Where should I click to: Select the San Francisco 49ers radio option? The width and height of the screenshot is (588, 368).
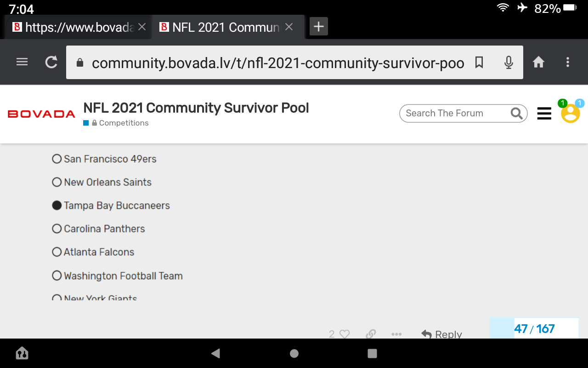pyautogui.click(x=57, y=159)
